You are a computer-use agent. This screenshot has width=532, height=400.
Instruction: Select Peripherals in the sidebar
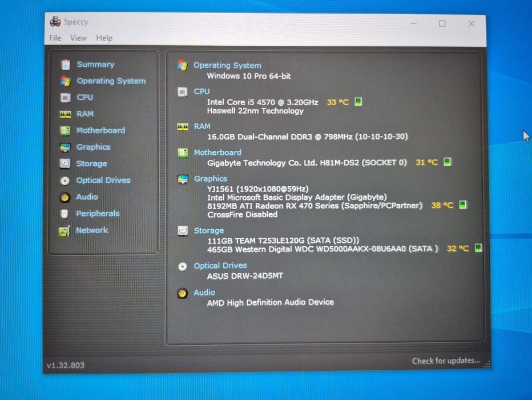98,213
